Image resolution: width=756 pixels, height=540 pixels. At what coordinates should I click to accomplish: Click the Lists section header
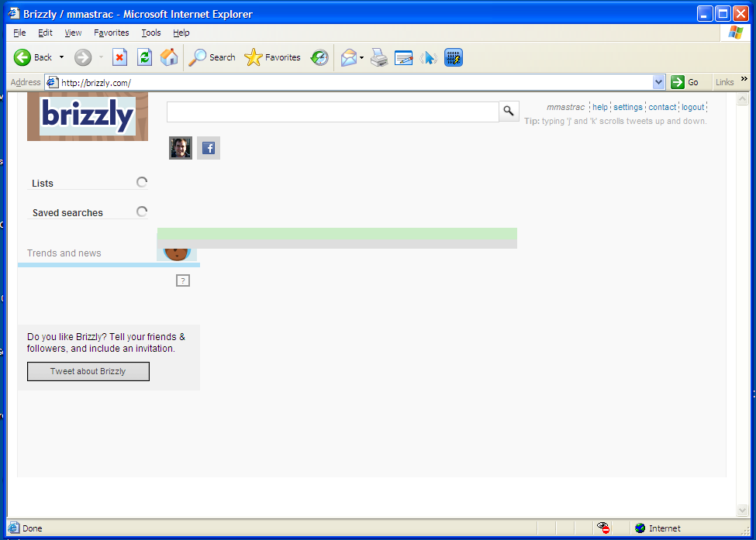click(x=43, y=183)
